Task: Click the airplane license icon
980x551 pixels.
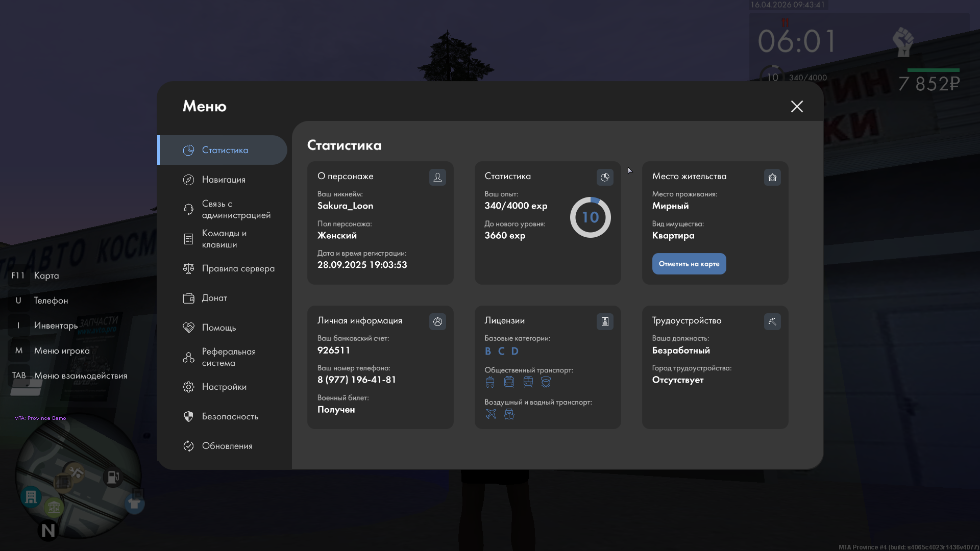Action: (x=491, y=414)
